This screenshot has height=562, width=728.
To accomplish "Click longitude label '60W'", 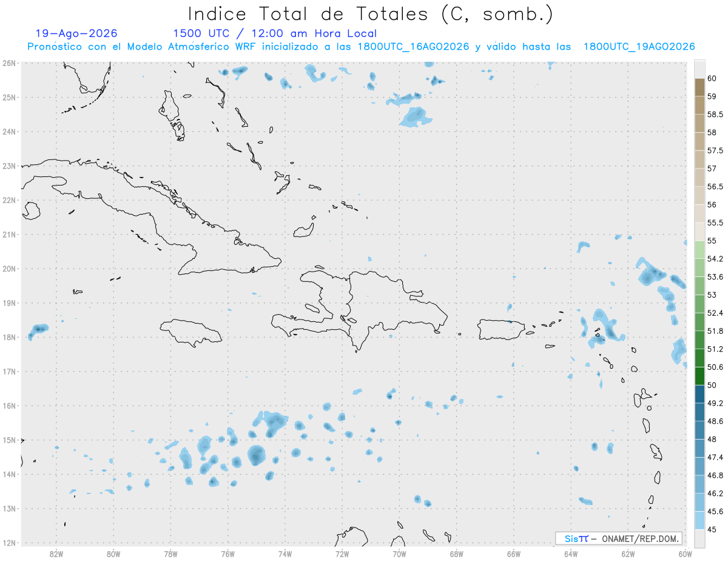I will [685, 553].
